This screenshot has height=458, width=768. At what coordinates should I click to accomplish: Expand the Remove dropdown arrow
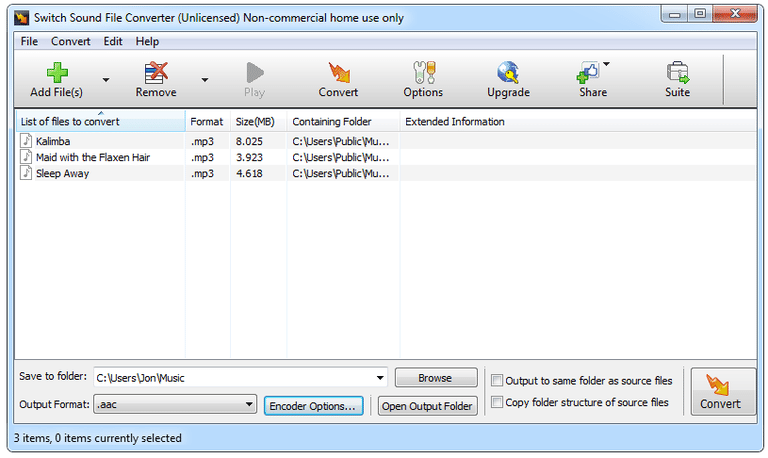coord(204,80)
